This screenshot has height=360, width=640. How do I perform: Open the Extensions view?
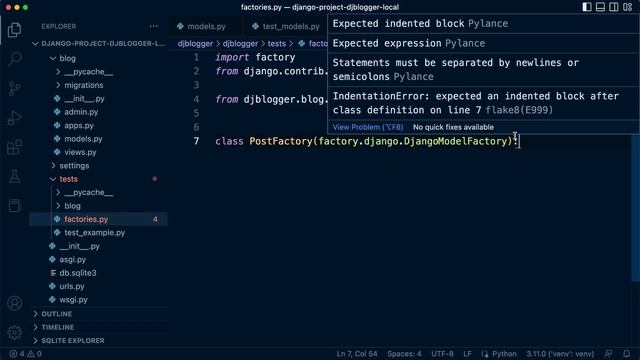[14, 147]
